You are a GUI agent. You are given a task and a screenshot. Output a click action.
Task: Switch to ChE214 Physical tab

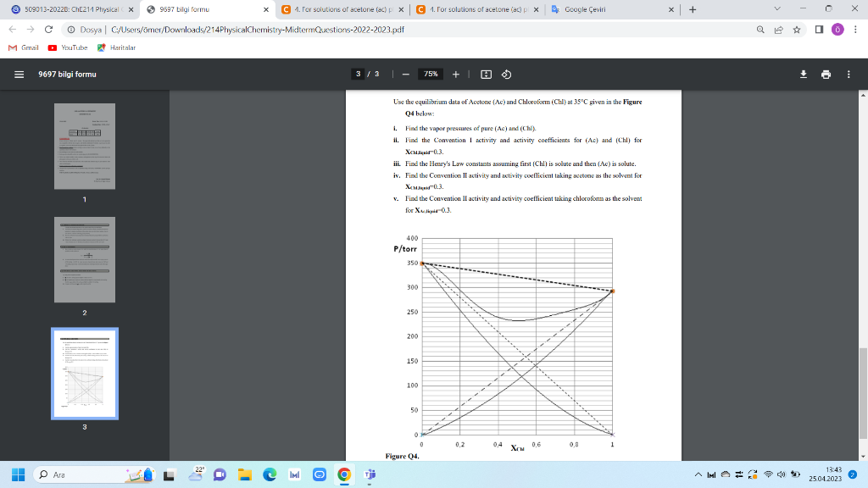click(x=70, y=9)
